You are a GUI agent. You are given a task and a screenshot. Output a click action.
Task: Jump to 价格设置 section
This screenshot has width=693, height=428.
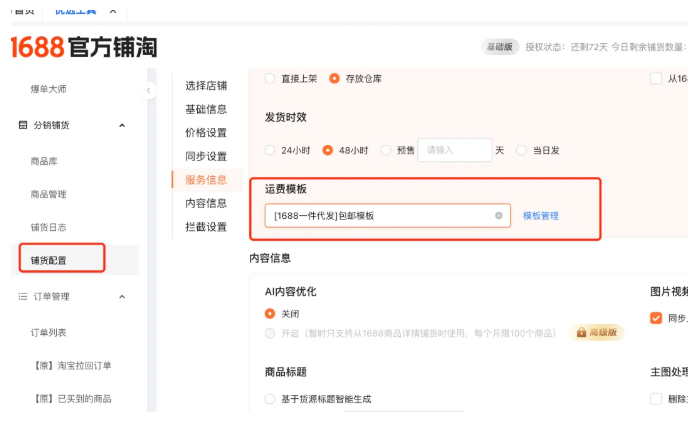point(206,133)
